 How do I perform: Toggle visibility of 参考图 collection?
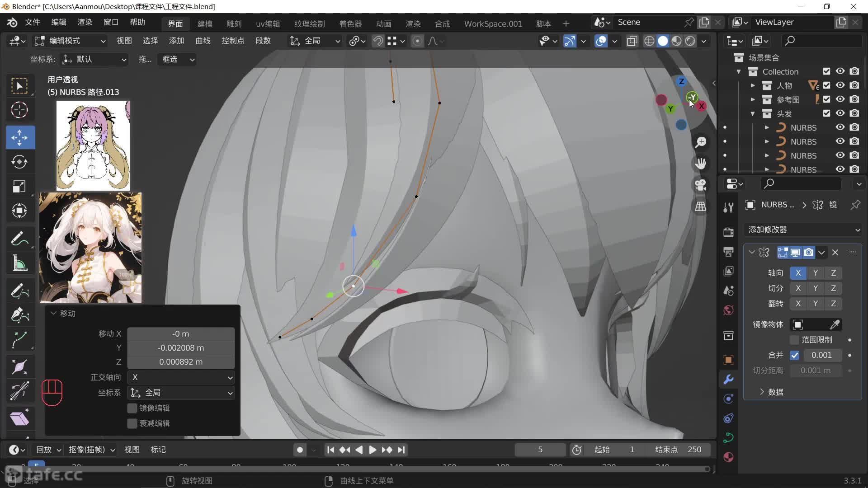click(840, 99)
